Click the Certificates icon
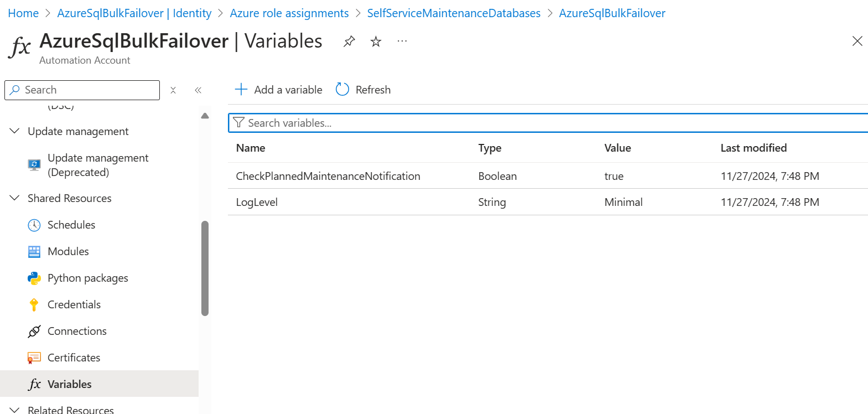The image size is (868, 414). tap(34, 358)
